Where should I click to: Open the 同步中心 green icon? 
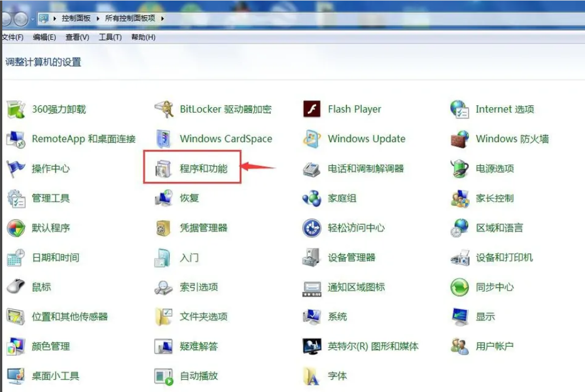(x=459, y=287)
